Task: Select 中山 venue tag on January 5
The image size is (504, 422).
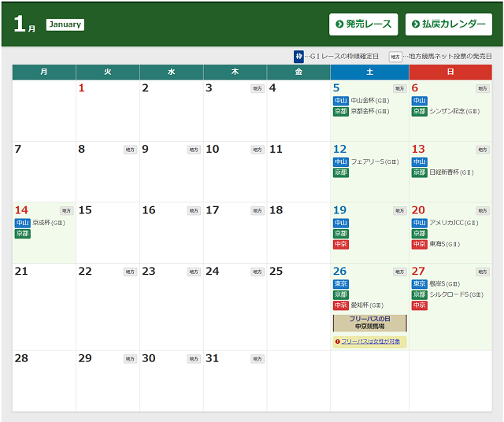Action: pos(341,101)
